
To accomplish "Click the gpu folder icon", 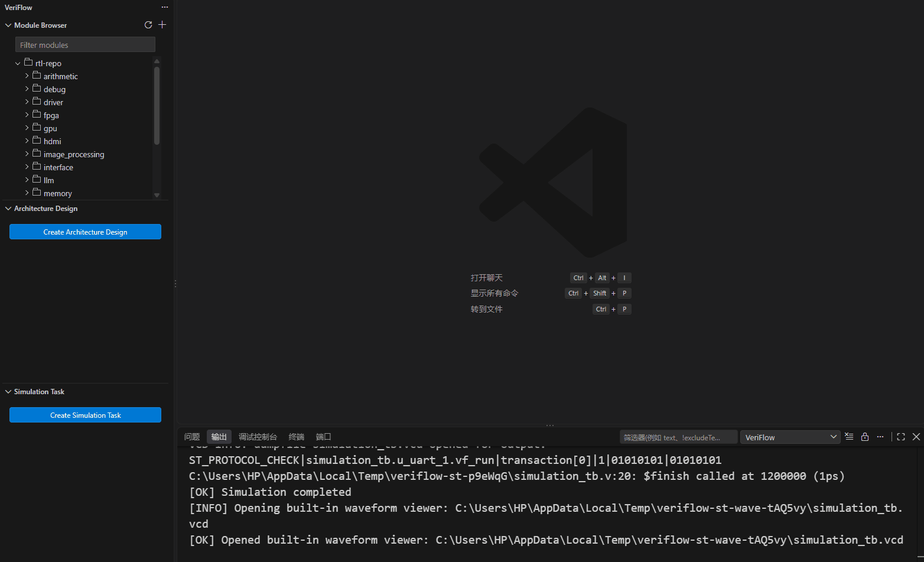I will click(x=37, y=128).
